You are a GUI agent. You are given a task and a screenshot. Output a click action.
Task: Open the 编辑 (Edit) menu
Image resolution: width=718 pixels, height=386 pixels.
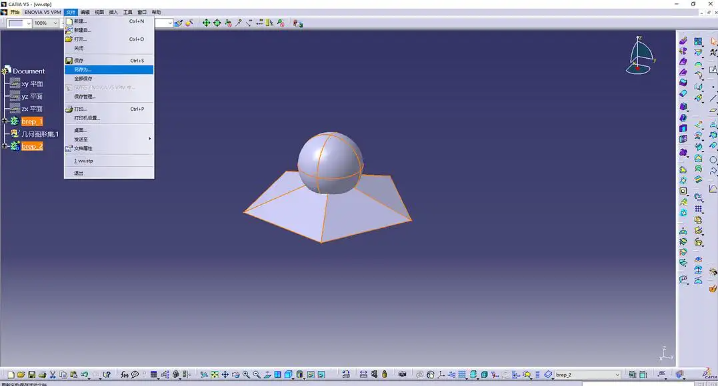click(x=85, y=12)
